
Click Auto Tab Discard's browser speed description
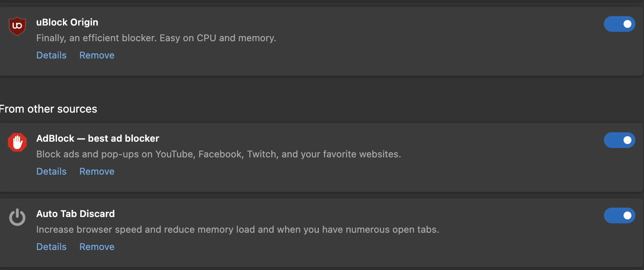click(237, 230)
